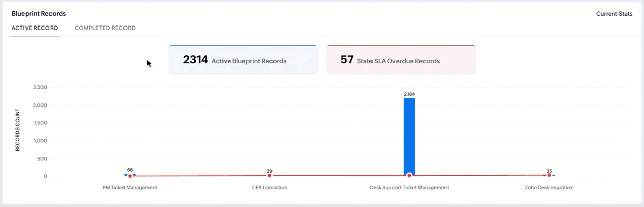Click the red marker above CFA transition
Screen dimensions: 644x207
click(269, 176)
